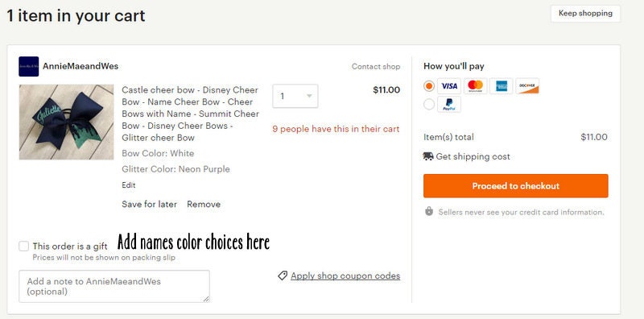Open the Apply shop coupon codes link
This screenshot has height=319, width=644.
pyautogui.click(x=345, y=275)
